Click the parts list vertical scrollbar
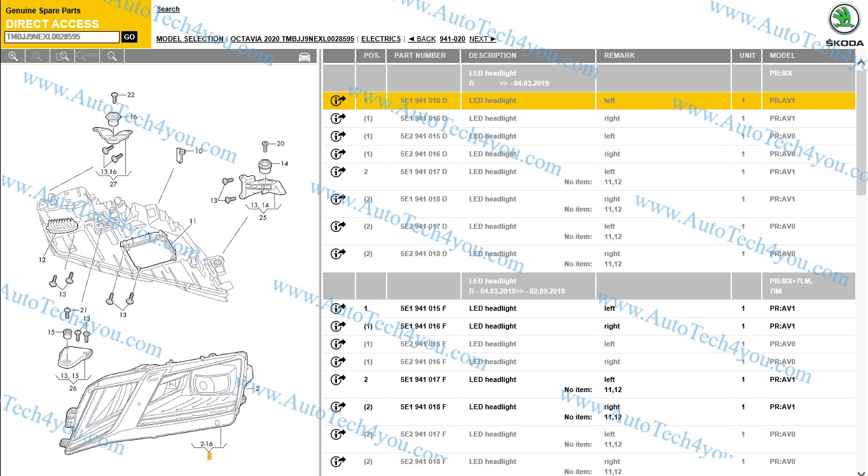The height and width of the screenshot is (476, 868). click(862, 126)
